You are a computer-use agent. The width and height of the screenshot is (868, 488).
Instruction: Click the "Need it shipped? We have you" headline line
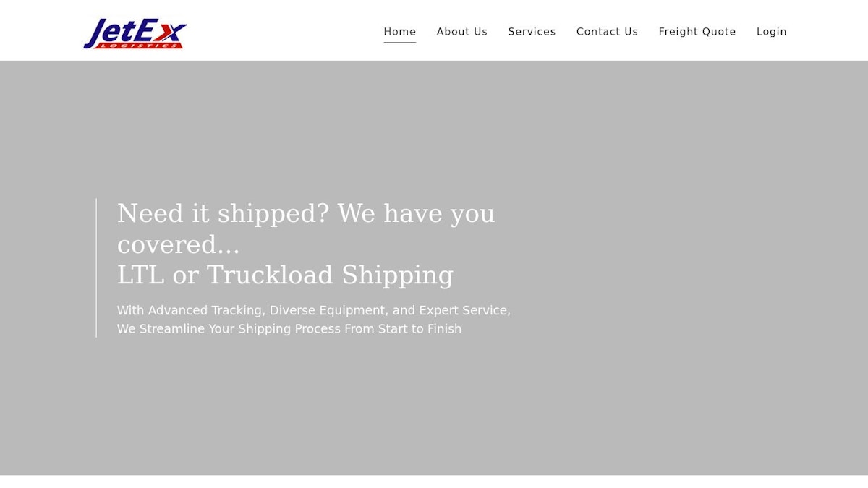tap(306, 214)
